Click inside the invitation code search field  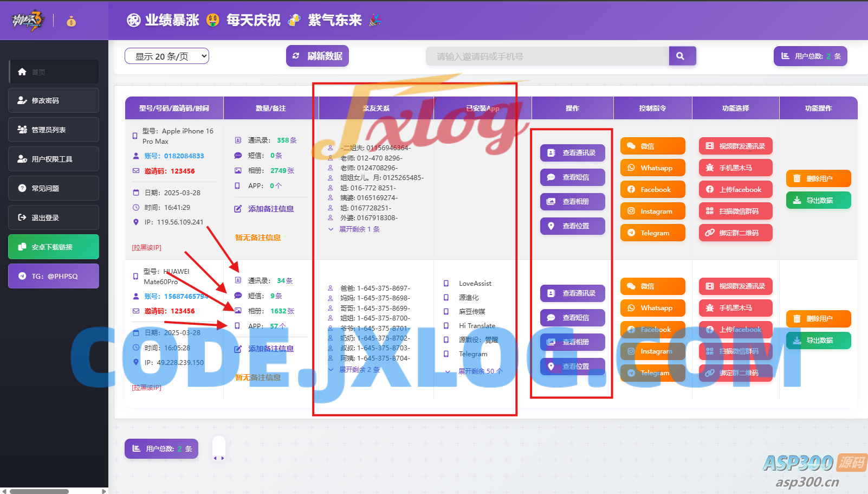click(x=547, y=55)
